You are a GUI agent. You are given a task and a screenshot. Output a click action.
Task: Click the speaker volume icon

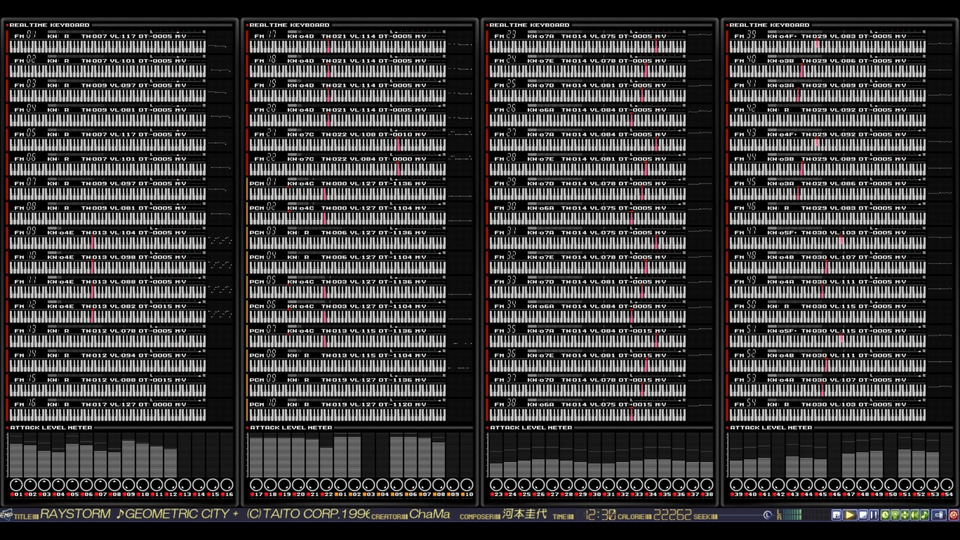[x=939, y=516]
